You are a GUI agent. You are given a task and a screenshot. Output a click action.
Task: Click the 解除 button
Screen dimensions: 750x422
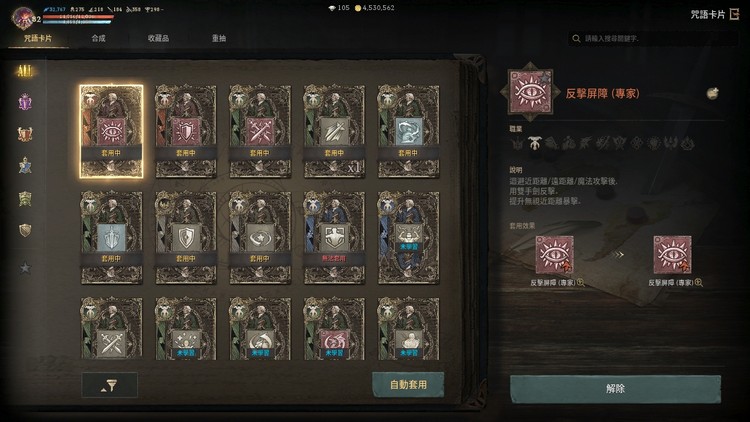615,389
